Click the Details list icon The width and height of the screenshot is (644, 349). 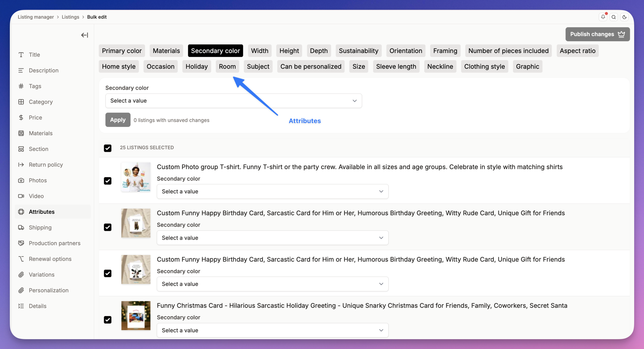(x=21, y=306)
